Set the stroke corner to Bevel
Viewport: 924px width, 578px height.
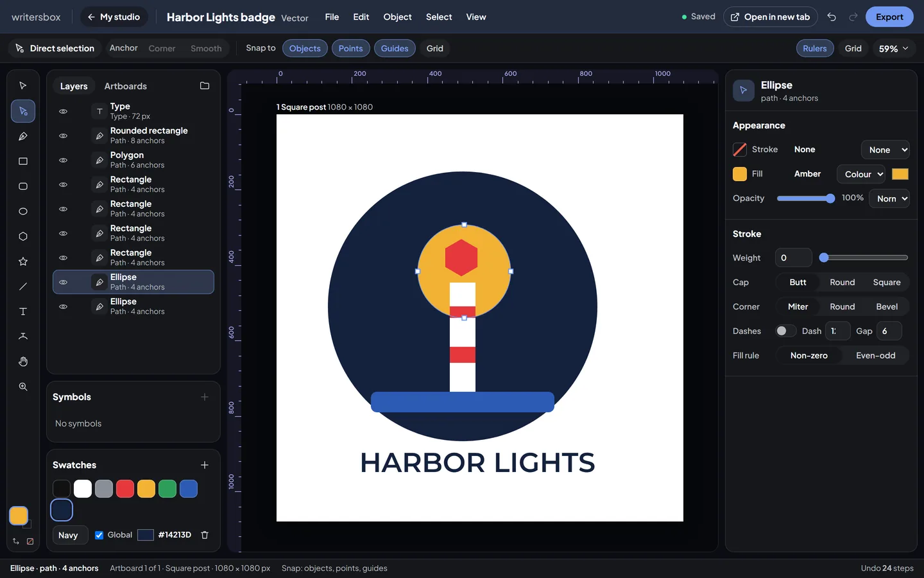[x=887, y=306]
